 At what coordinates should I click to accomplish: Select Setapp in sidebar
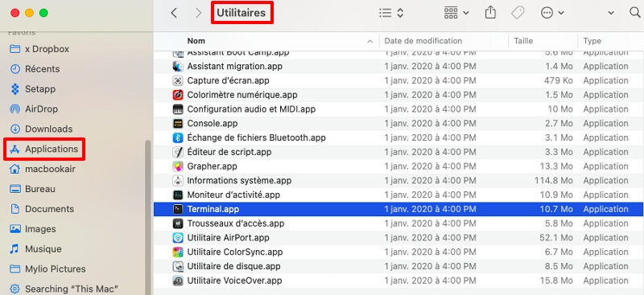pos(32,89)
